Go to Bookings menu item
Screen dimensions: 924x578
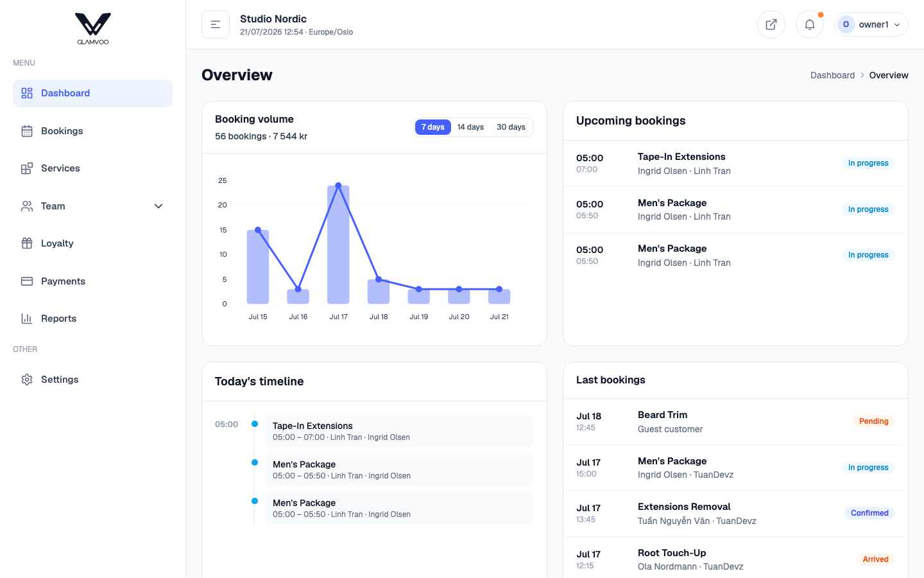(92, 131)
